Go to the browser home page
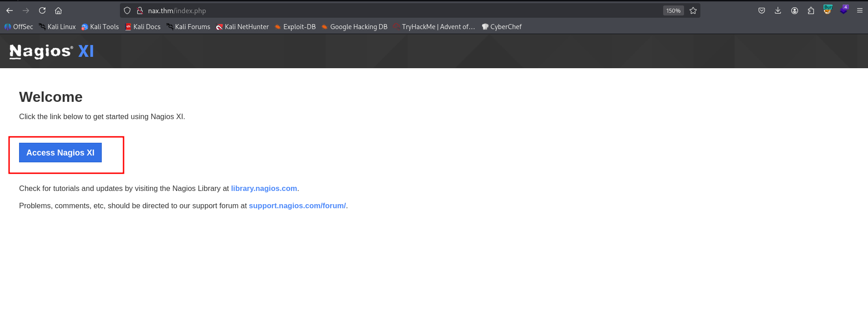 point(58,10)
